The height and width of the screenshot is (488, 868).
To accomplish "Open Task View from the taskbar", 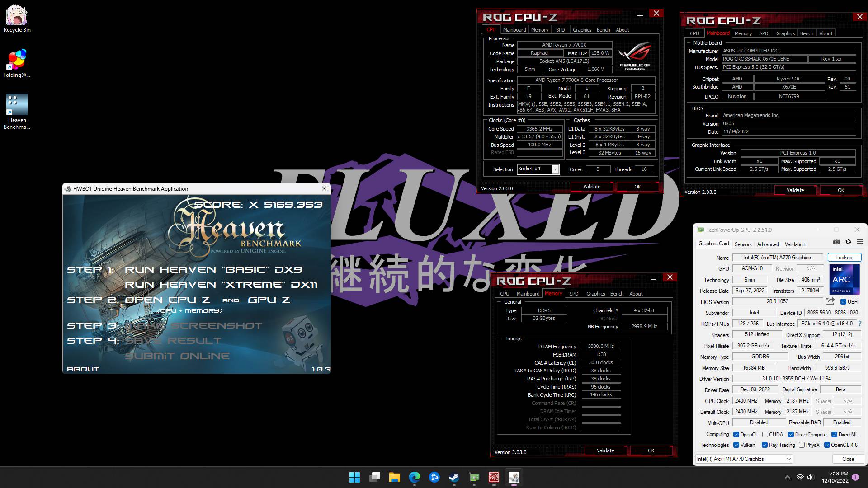I will pos(375,477).
